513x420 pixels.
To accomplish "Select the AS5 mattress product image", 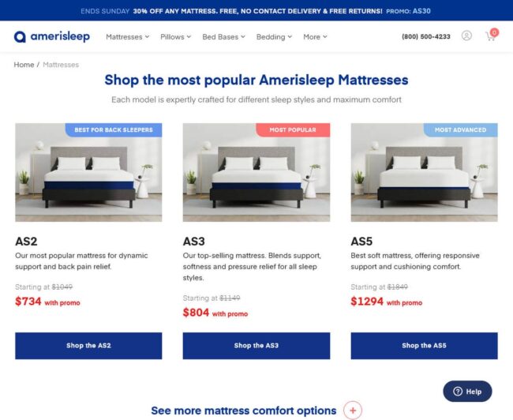I will [x=424, y=172].
